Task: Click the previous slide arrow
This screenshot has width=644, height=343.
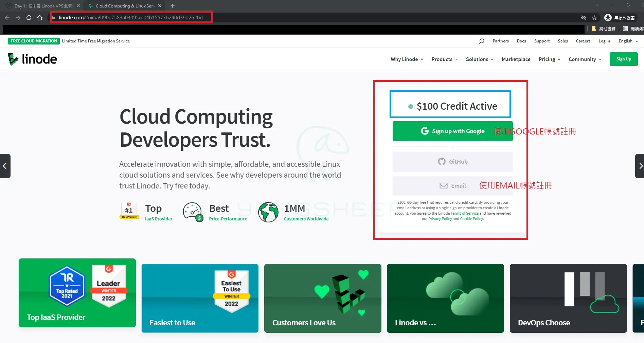Action: coord(5,166)
